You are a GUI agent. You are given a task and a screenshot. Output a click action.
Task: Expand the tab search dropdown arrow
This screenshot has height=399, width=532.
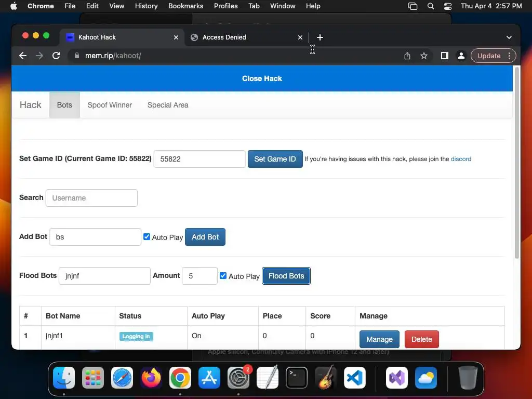pyautogui.click(x=509, y=37)
